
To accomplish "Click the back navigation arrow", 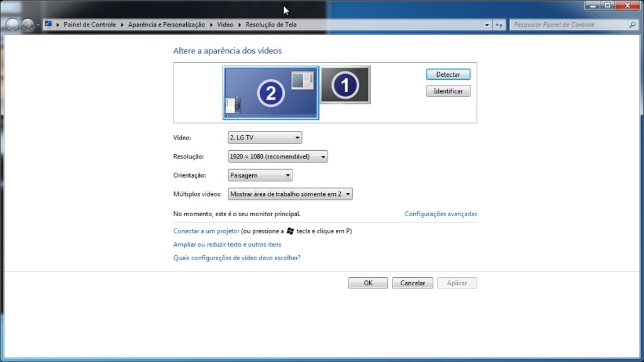I will point(11,25).
